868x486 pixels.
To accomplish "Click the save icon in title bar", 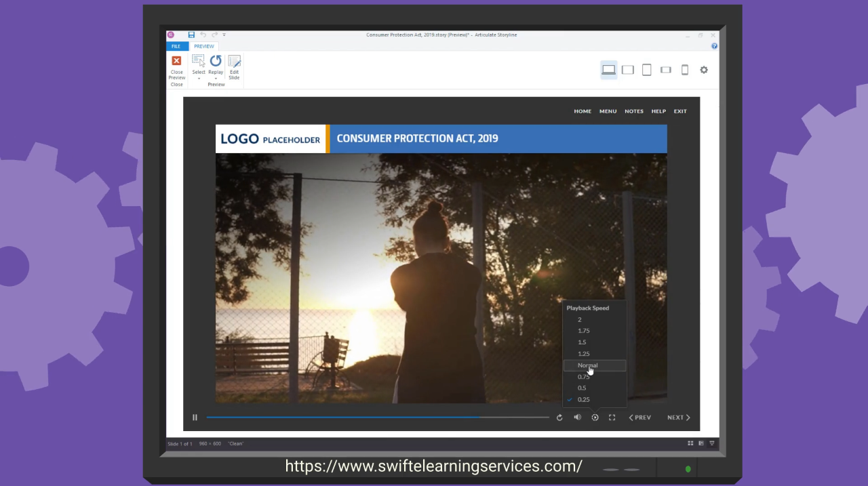I will [x=191, y=35].
